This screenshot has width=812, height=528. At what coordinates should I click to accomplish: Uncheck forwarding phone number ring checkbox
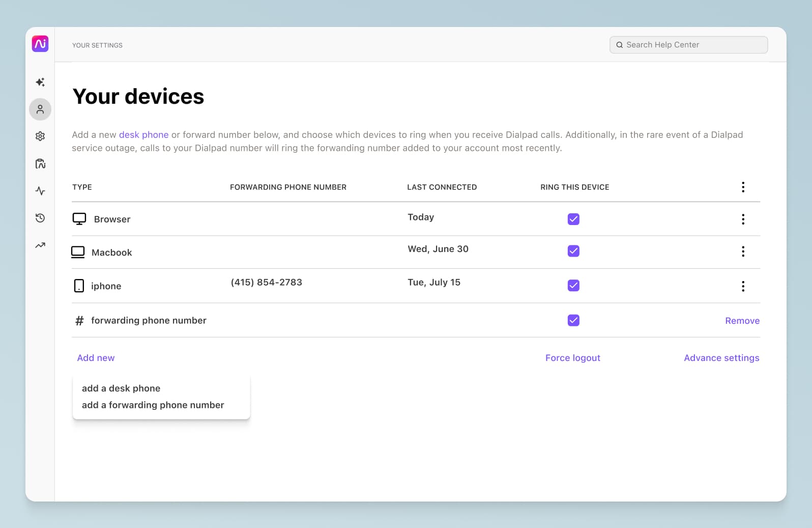(573, 320)
